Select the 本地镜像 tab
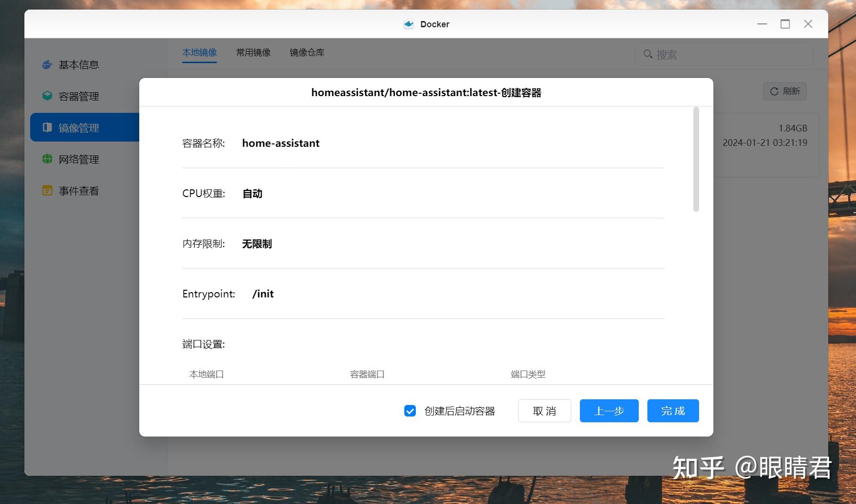 200,53
